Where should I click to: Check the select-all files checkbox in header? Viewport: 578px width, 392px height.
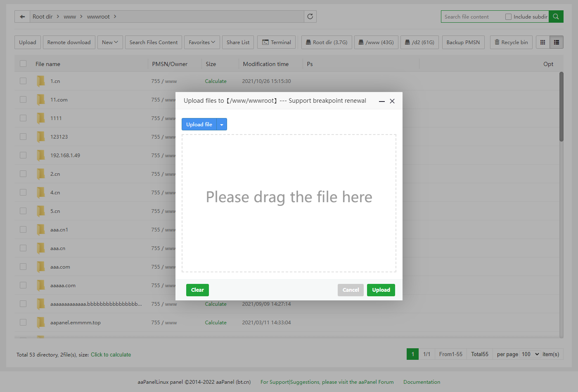[23, 64]
